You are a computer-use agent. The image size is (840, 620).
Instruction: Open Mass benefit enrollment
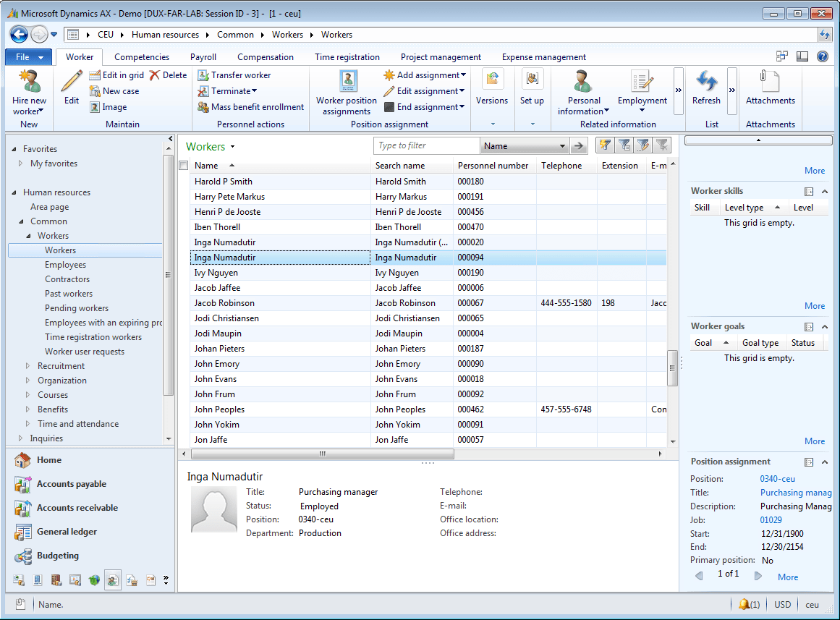251,107
